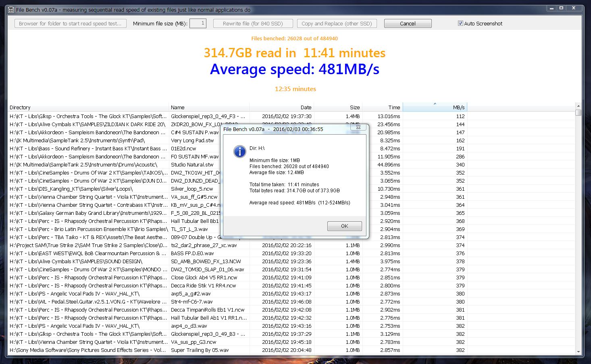The image size is (591, 364).
Task: Toggle the Auto Screenshot checkbox
Action: [460, 23]
